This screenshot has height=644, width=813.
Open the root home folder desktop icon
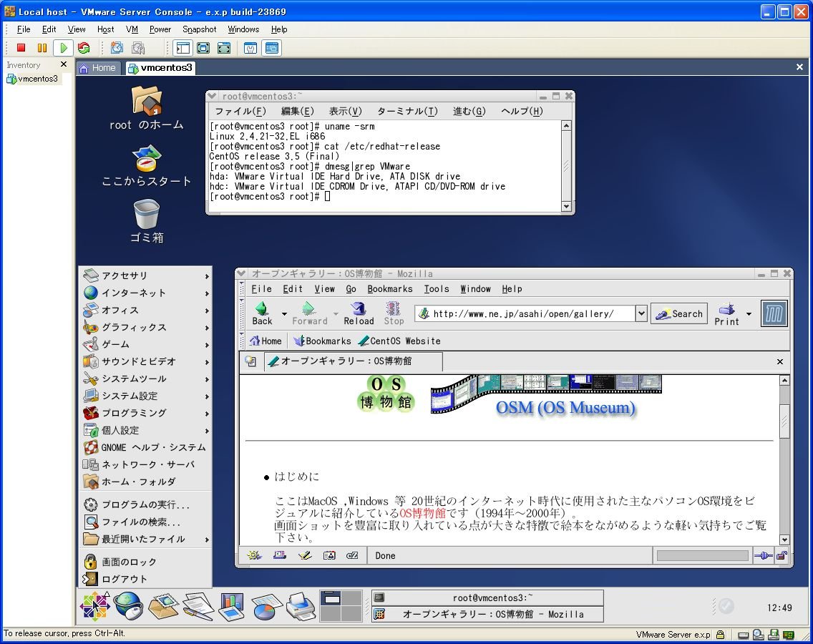tap(147, 108)
